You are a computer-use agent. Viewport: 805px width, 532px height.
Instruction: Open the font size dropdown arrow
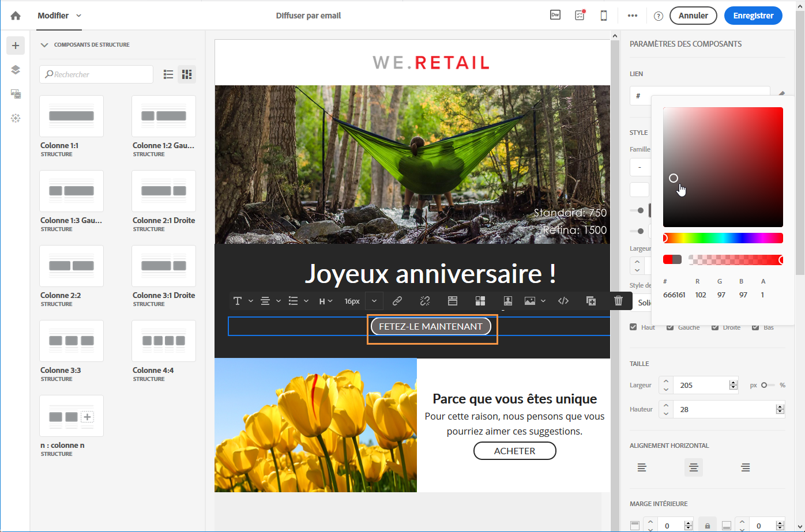click(x=374, y=301)
